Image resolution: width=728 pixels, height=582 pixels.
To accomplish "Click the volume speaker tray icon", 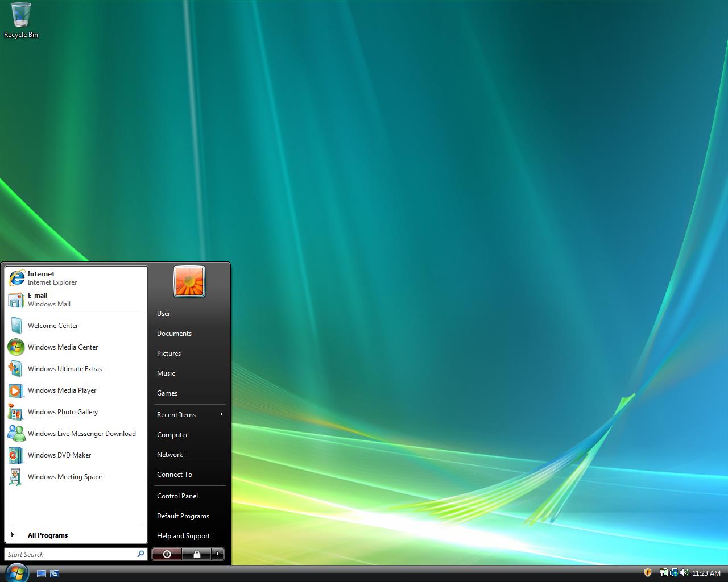I will click(684, 573).
